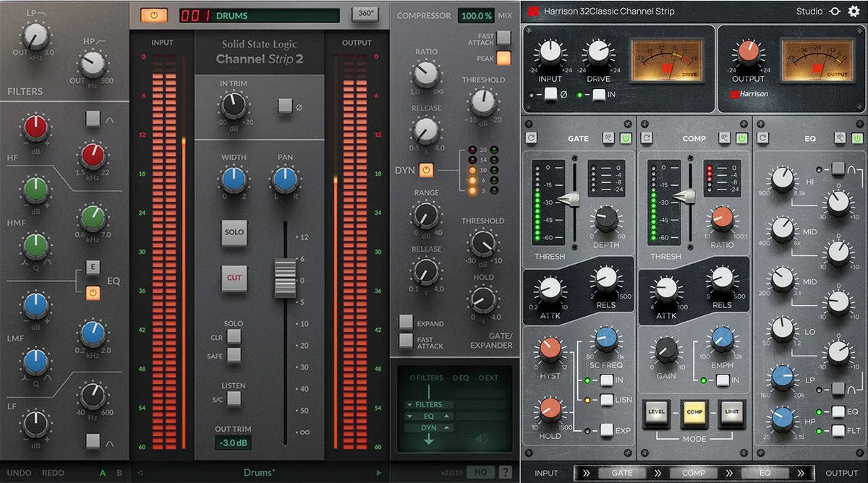868x483 pixels.
Task: Expand the DYN routing section arrow
Action: click(x=446, y=427)
